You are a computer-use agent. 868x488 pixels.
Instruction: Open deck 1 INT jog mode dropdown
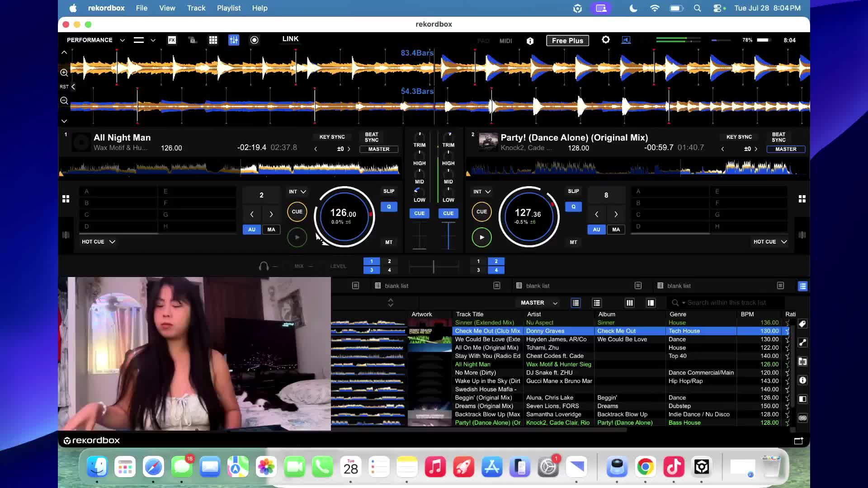[x=297, y=192]
